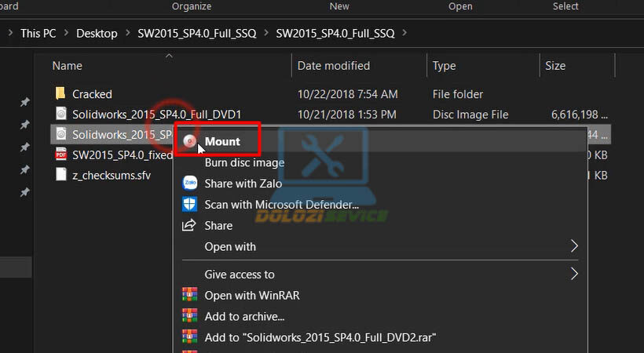Screen dimensions: 644x353
Task: Choose Add to archive... option
Action: (244, 316)
